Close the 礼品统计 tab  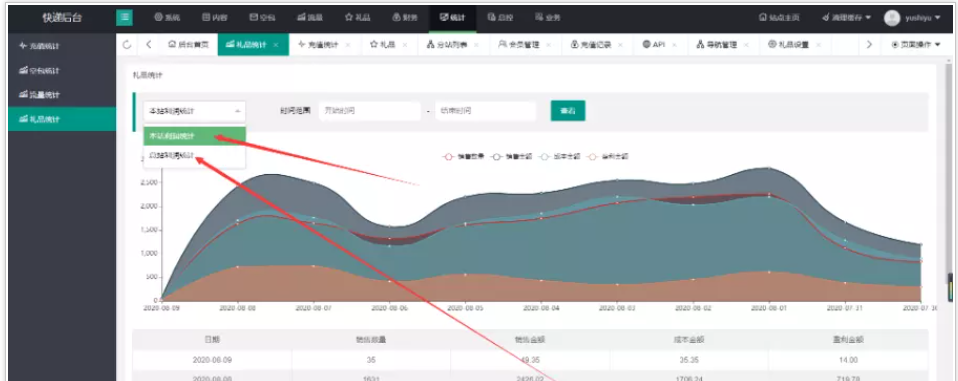tap(276, 45)
